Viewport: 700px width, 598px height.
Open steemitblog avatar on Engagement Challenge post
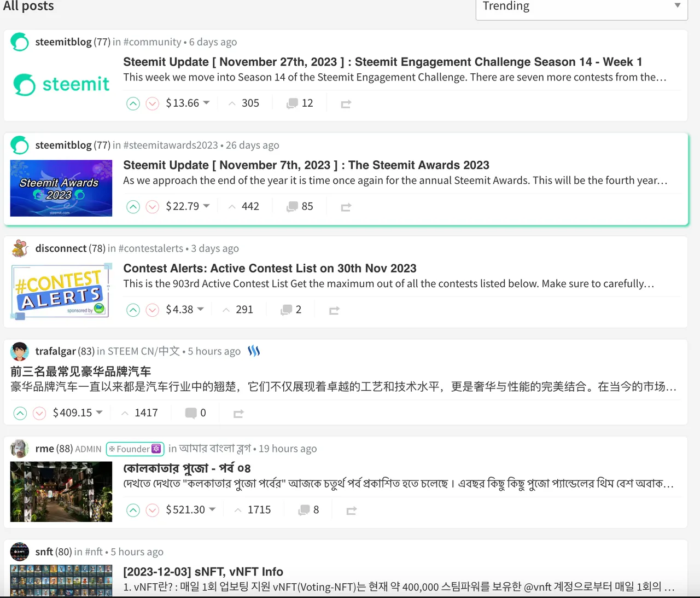coord(20,42)
